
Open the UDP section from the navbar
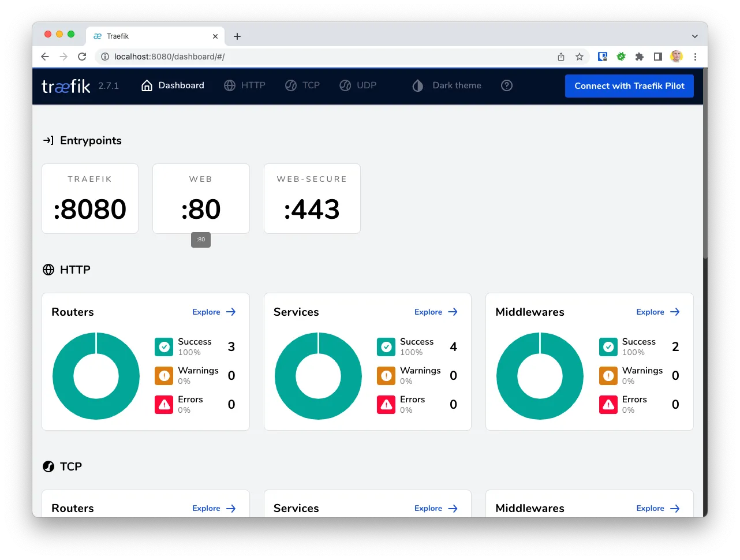coord(358,85)
